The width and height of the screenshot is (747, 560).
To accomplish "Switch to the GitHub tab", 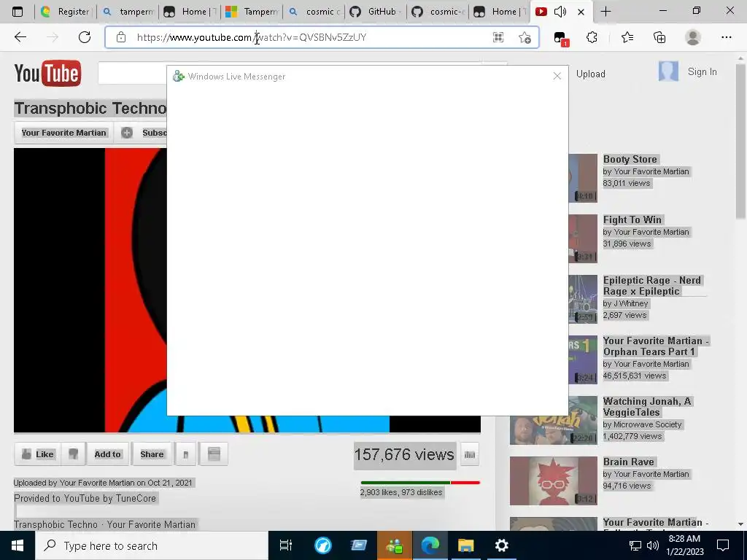I will tap(376, 12).
